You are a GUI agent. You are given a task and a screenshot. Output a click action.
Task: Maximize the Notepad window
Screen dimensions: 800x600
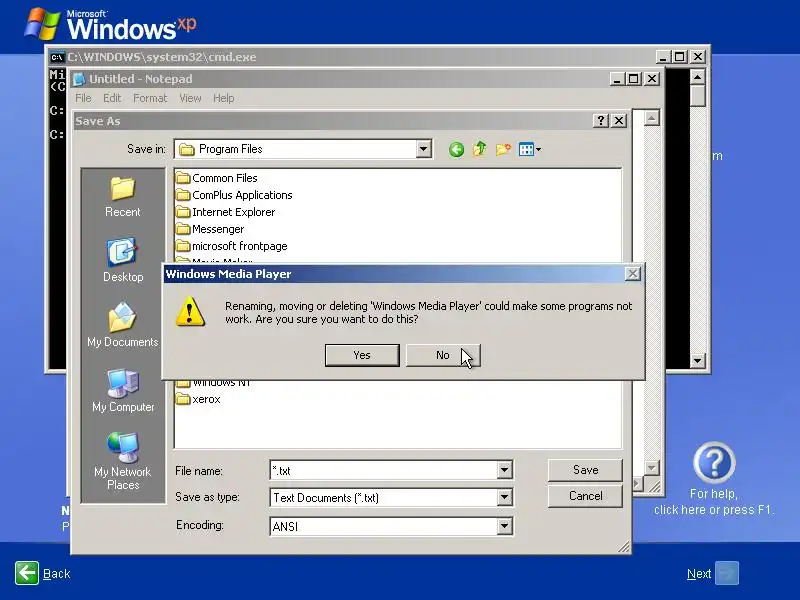(634, 79)
